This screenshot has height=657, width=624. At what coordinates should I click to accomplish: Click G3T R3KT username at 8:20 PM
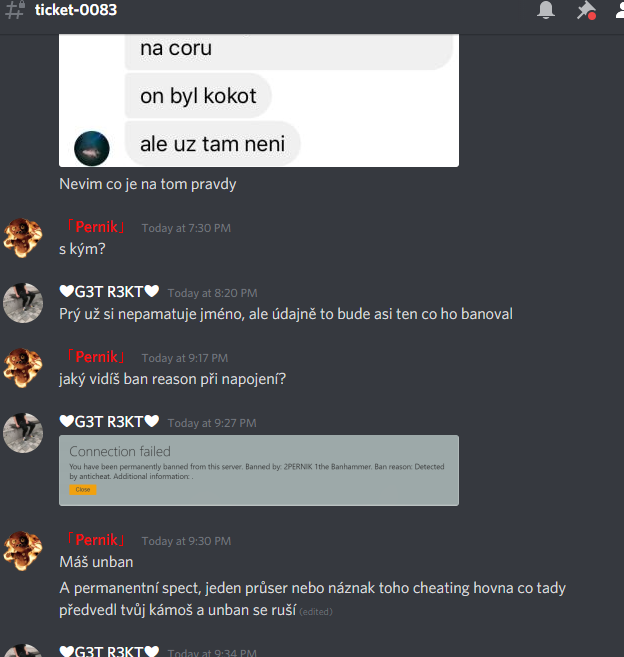tap(109, 292)
